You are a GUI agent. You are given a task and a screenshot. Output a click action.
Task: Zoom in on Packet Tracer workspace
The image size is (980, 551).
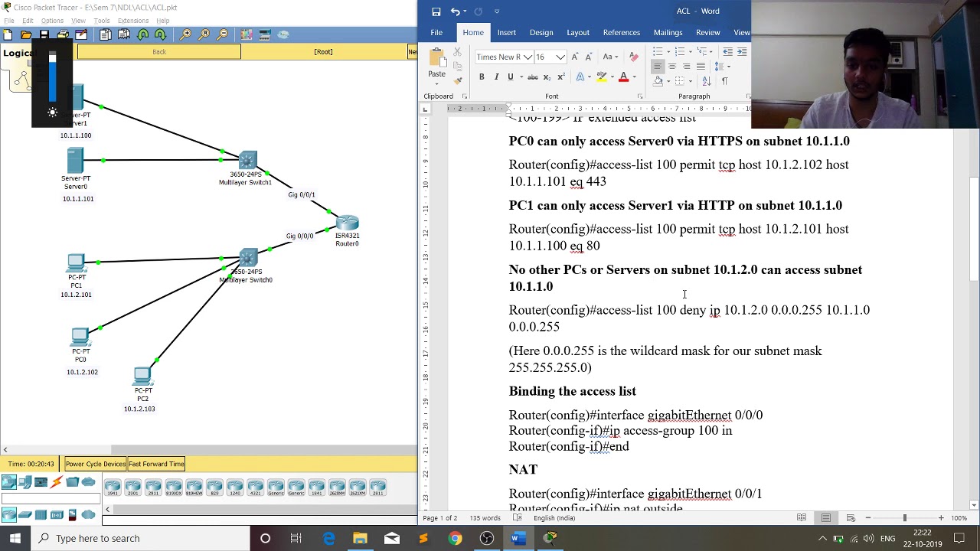point(186,34)
